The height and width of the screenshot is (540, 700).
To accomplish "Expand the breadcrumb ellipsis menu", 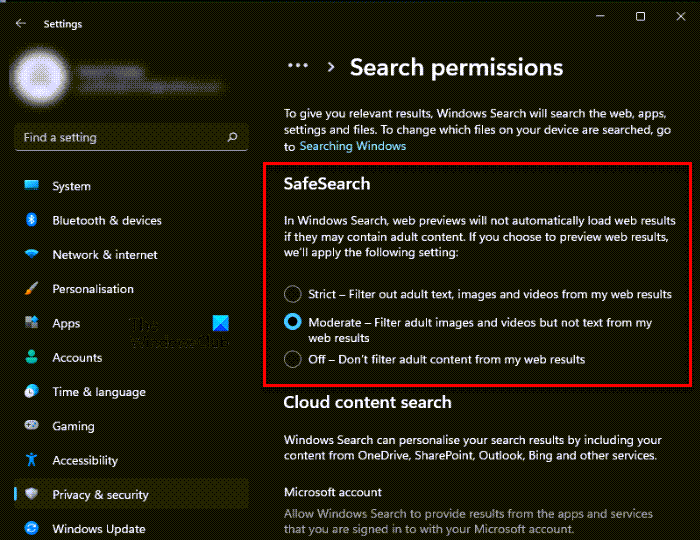I will click(297, 66).
